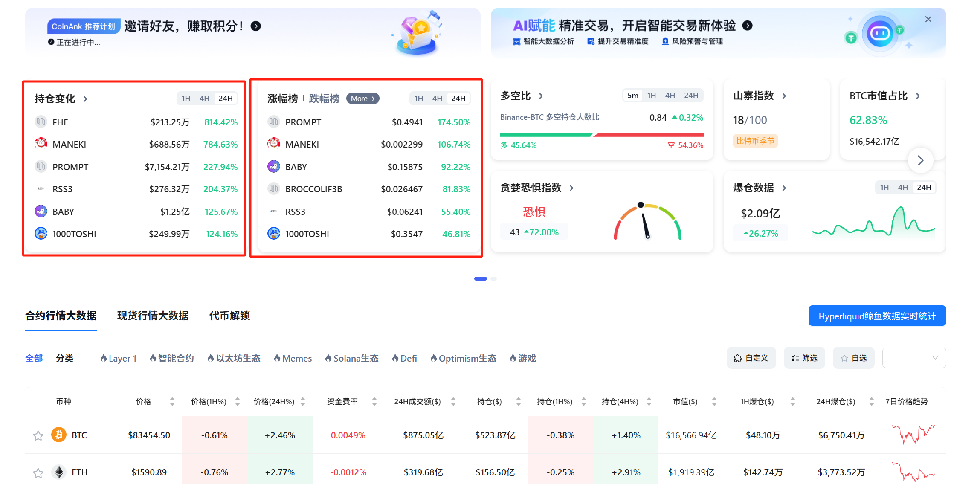Click next arrow on the cards carousel
Viewport: 980px width, 484px height.
(x=920, y=160)
